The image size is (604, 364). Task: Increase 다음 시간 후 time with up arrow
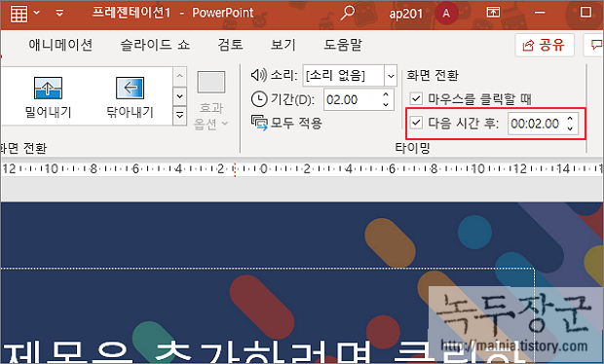tap(570, 119)
